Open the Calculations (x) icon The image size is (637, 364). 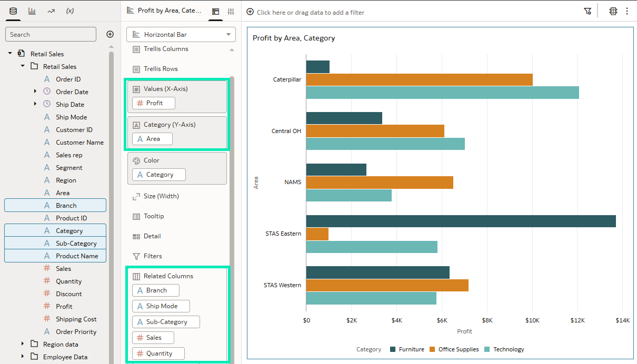[70, 11]
